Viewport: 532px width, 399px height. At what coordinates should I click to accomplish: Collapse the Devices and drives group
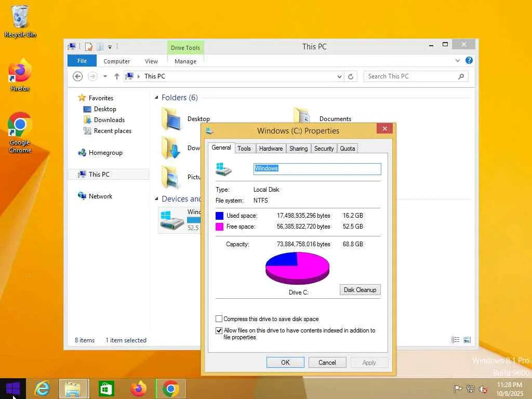156,199
